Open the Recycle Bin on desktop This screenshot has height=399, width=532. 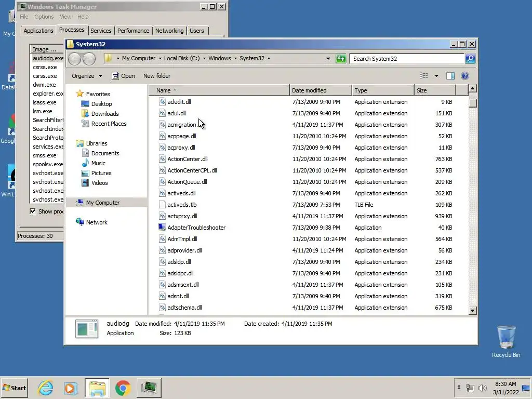point(506,341)
